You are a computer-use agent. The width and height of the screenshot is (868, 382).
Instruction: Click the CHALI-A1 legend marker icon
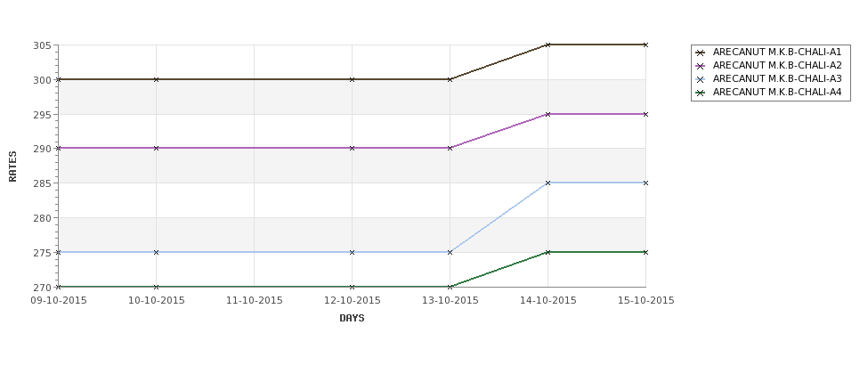click(x=701, y=53)
